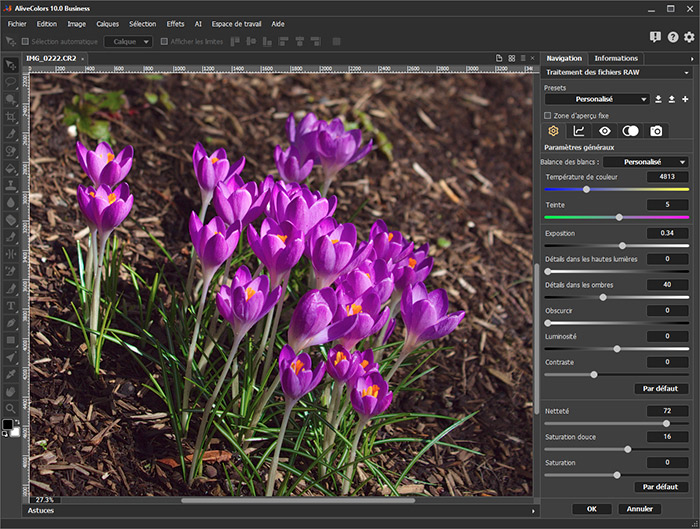Pick the Zoom magnifier tool
This screenshot has width=700, height=529.
[10, 408]
